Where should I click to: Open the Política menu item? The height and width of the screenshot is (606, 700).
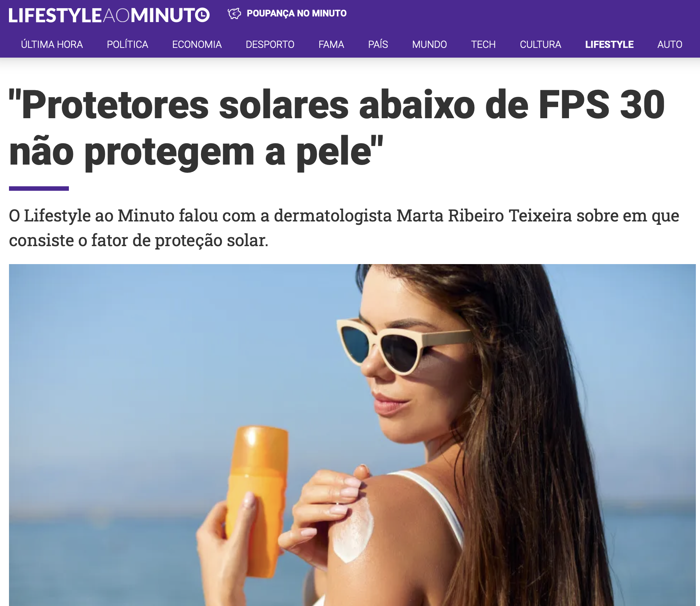tap(127, 45)
